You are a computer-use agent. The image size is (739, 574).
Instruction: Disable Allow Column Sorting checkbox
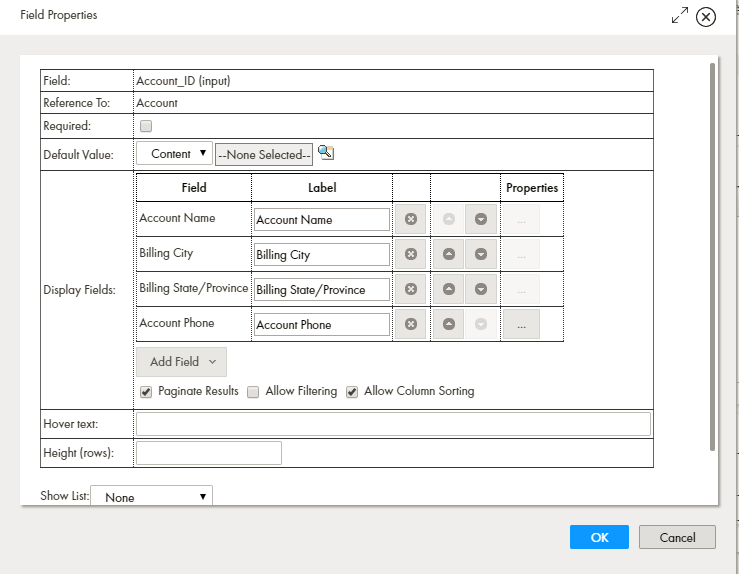tap(352, 392)
